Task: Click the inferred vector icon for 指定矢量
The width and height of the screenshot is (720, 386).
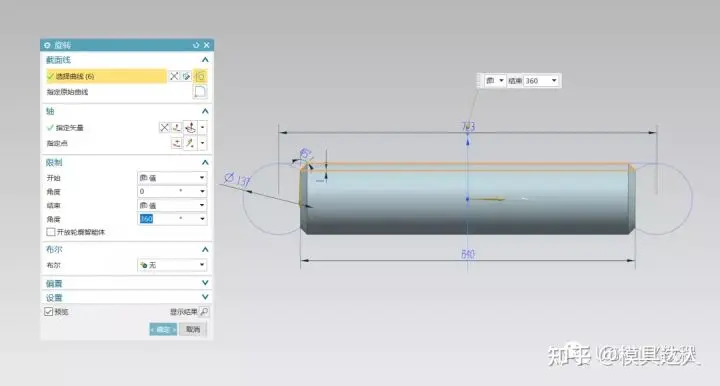Action: (x=190, y=128)
